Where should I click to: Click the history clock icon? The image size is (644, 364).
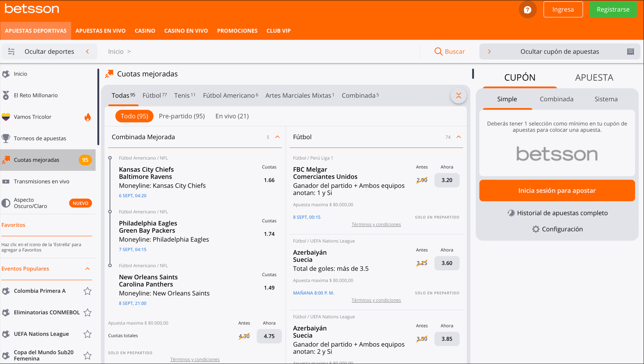(x=511, y=213)
